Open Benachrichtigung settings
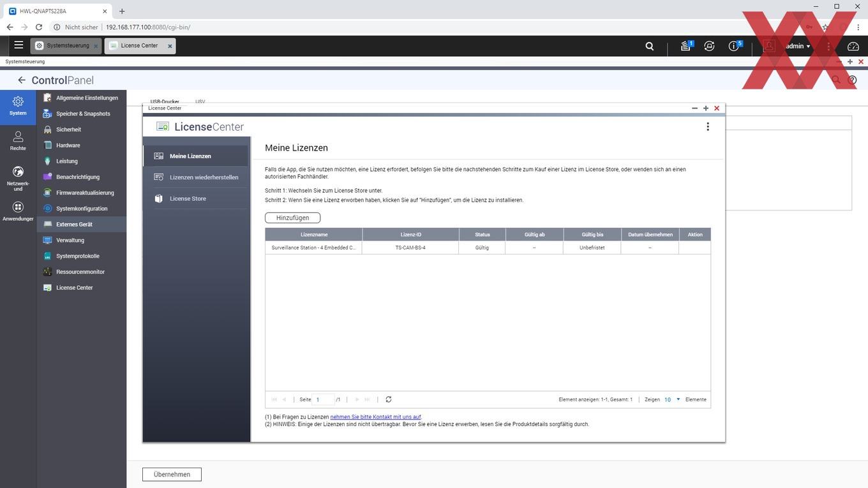 (x=81, y=177)
